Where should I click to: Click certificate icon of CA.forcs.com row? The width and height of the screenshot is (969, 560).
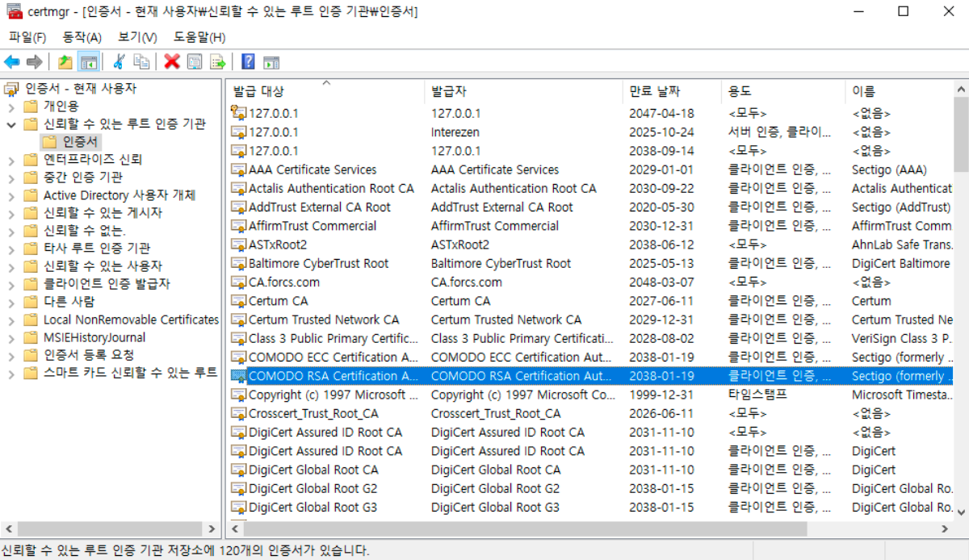pos(238,282)
